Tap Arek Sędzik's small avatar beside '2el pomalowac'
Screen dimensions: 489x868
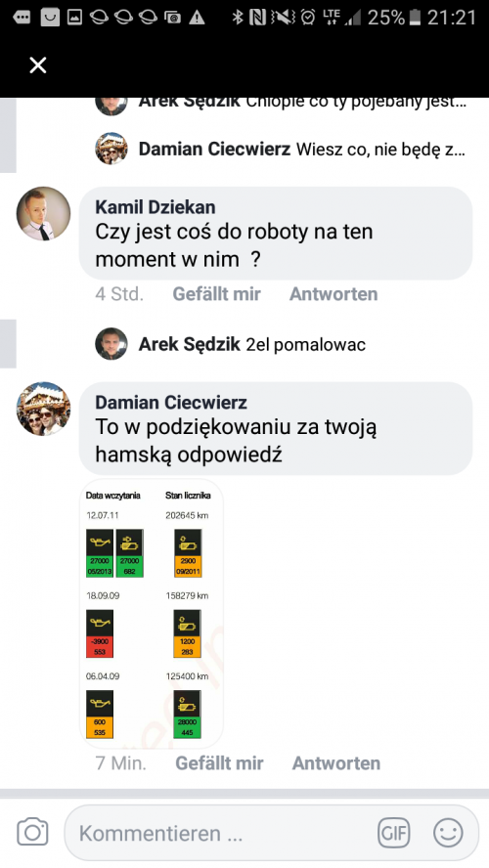coord(111,344)
